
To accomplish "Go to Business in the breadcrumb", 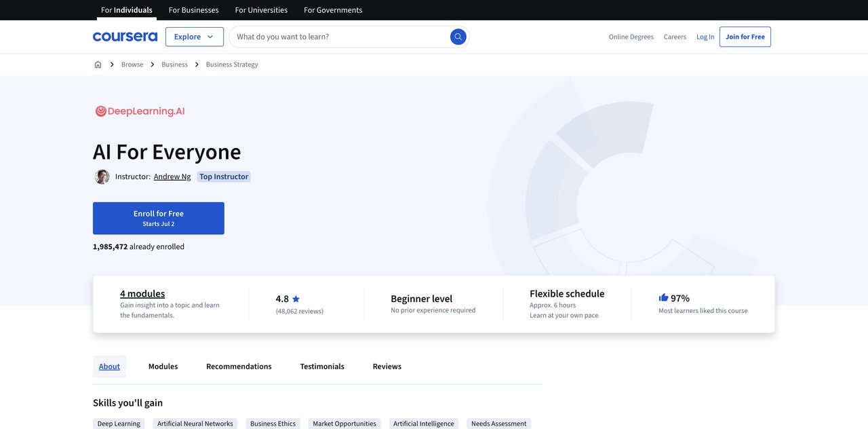I will [174, 64].
